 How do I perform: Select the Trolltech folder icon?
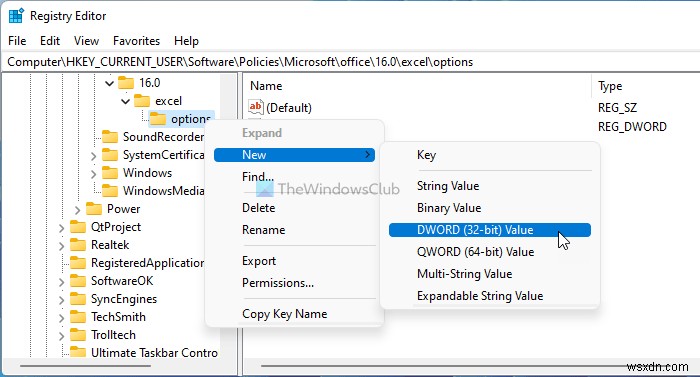(x=78, y=335)
